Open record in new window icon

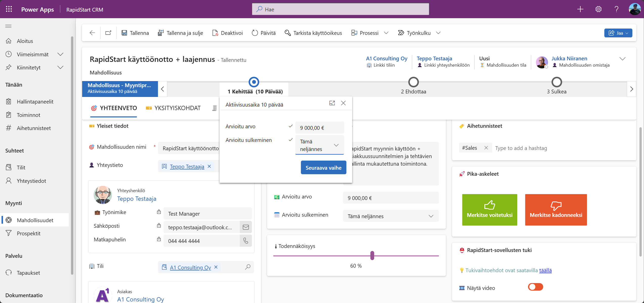pos(108,33)
